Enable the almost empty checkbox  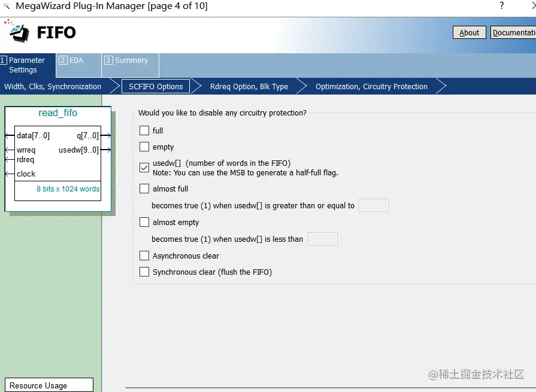point(144,222)
